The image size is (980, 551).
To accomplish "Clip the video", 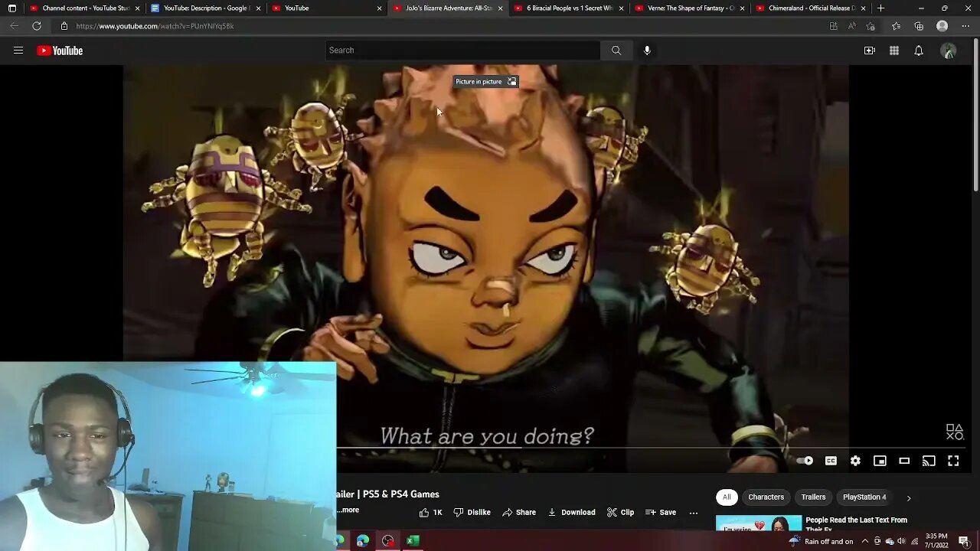I will (620, 512).
